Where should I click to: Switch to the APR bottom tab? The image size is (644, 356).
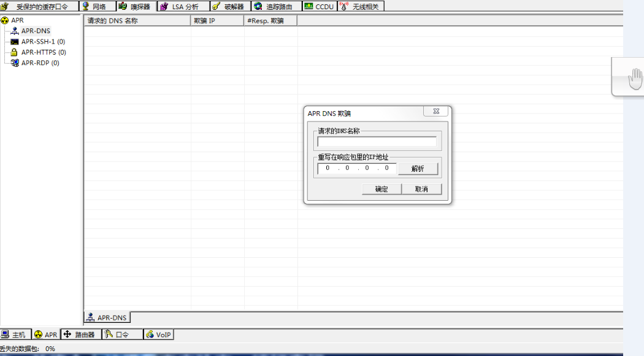(x=47, y=335)
